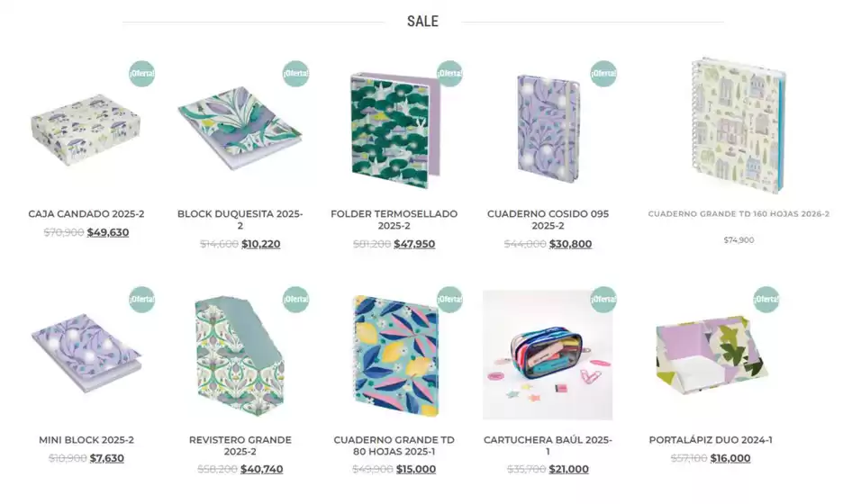
Task: Open the Revistero Grande magazine holder image
Action: point(240,355)
